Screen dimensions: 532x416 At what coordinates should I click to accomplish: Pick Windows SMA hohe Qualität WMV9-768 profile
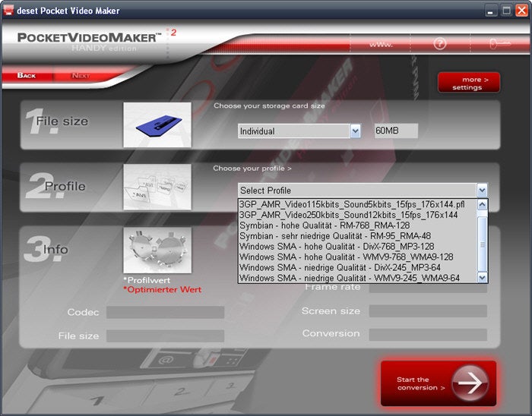click(357, 257)
